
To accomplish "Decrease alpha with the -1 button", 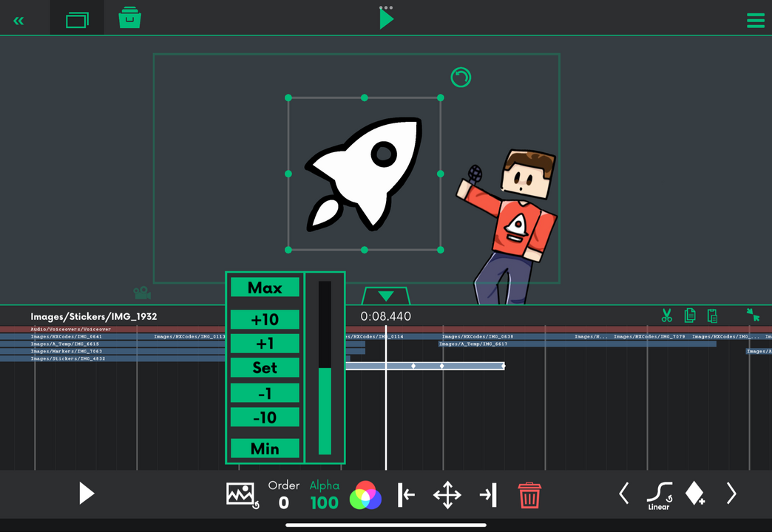I will 265,393.
